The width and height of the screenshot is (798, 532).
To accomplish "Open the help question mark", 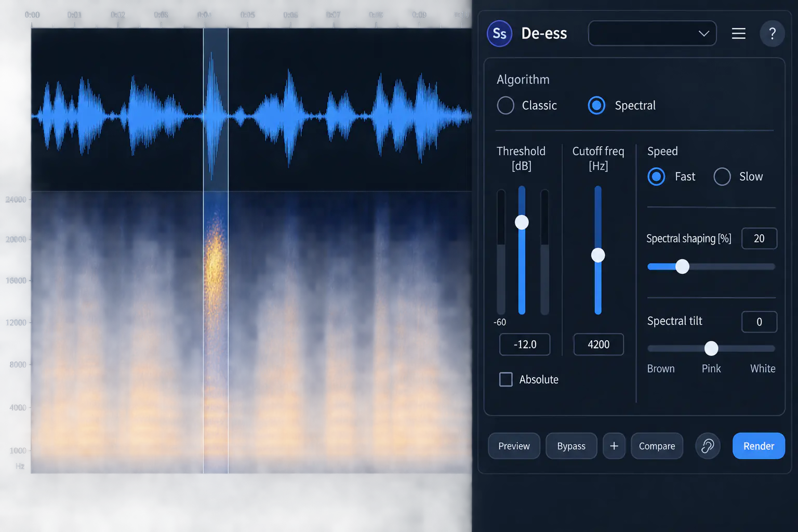I will [x=772, y=34].
